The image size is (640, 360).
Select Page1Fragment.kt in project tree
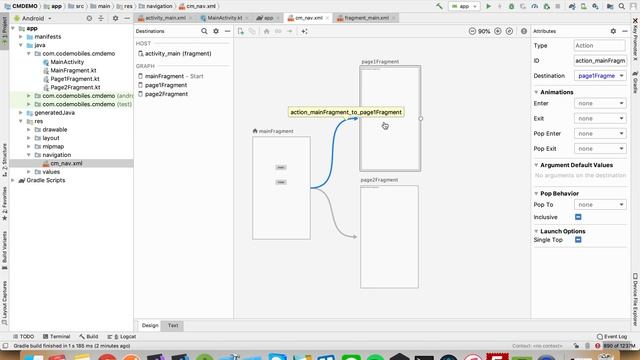click(75, 79)
